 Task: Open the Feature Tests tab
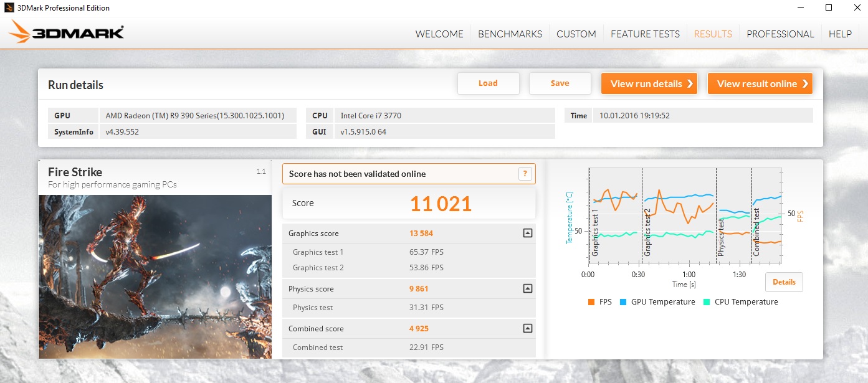click(x=645, y=34)
